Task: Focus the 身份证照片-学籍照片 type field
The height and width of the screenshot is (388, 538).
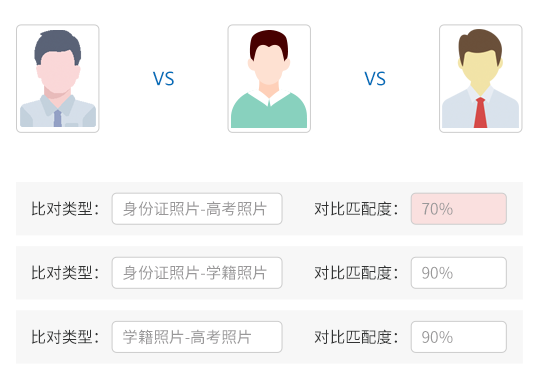Action: coord(197,273)
